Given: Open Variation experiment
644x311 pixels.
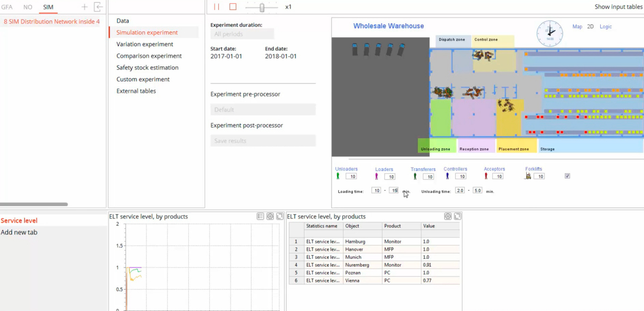Looking at the screenshot, I should coord(145,44).
